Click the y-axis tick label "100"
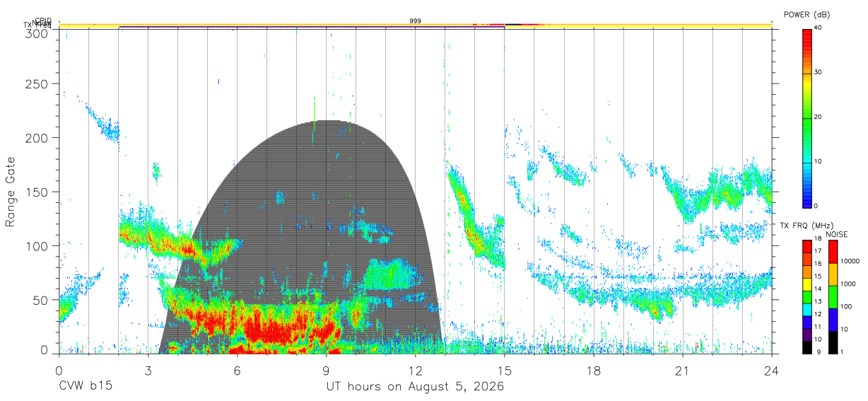This screenshot has width=868, height=401. point(37,245)
